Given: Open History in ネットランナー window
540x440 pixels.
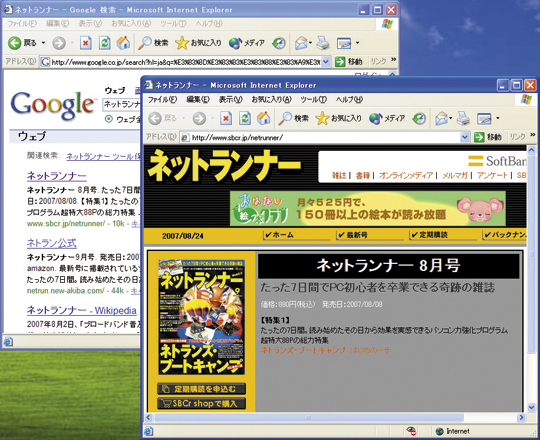Looking at the screenshot, I should pos(419,118).
